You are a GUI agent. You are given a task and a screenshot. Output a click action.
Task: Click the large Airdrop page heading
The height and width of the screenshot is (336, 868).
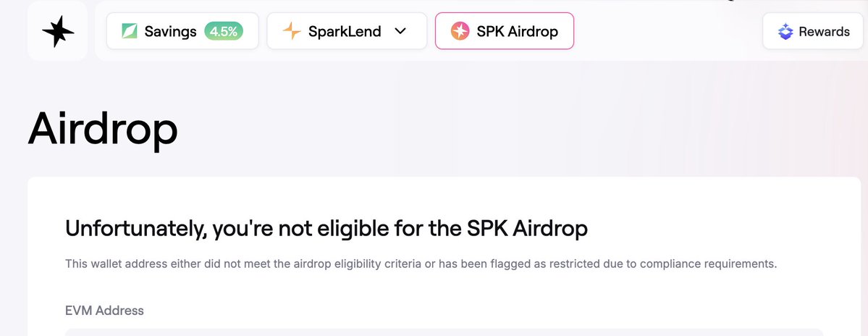pyautogui.click(x=103, y=129)
